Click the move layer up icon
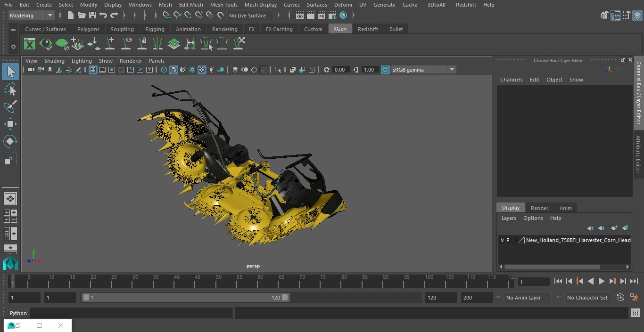The width and height of the screenshot is (644, 332). [590, 228]
